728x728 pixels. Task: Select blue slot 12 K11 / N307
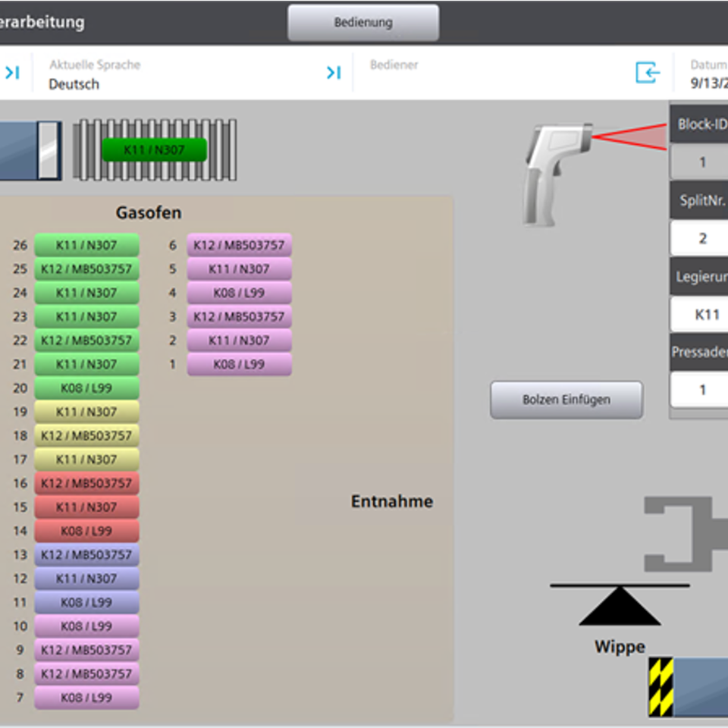[86, 579]
